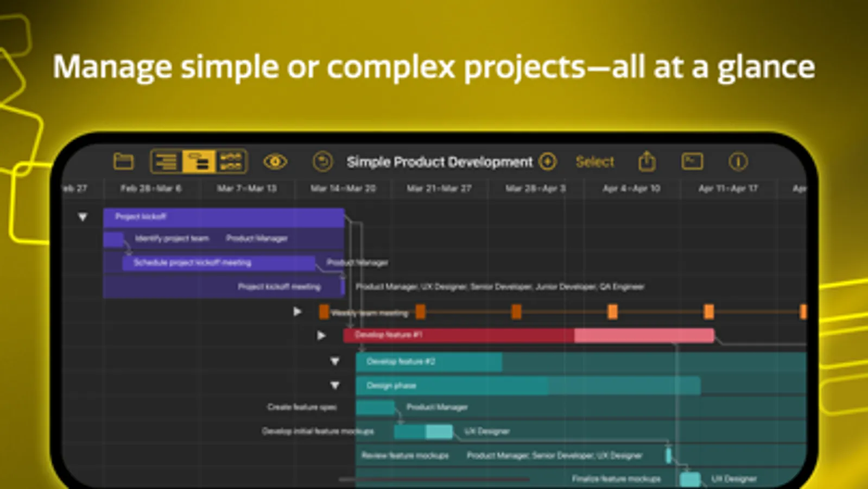Open the eye view options icon
This screenshot has width=868, height=489.
click(275, 161)
